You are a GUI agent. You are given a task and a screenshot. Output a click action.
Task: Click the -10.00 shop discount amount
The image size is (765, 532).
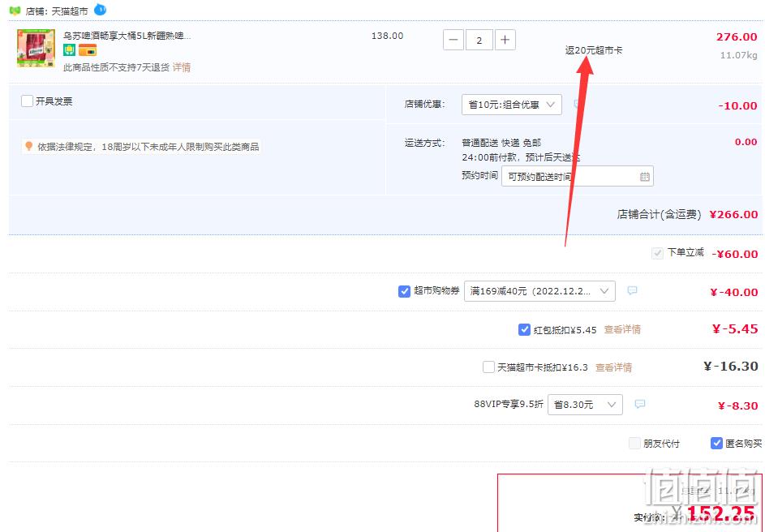737,105
